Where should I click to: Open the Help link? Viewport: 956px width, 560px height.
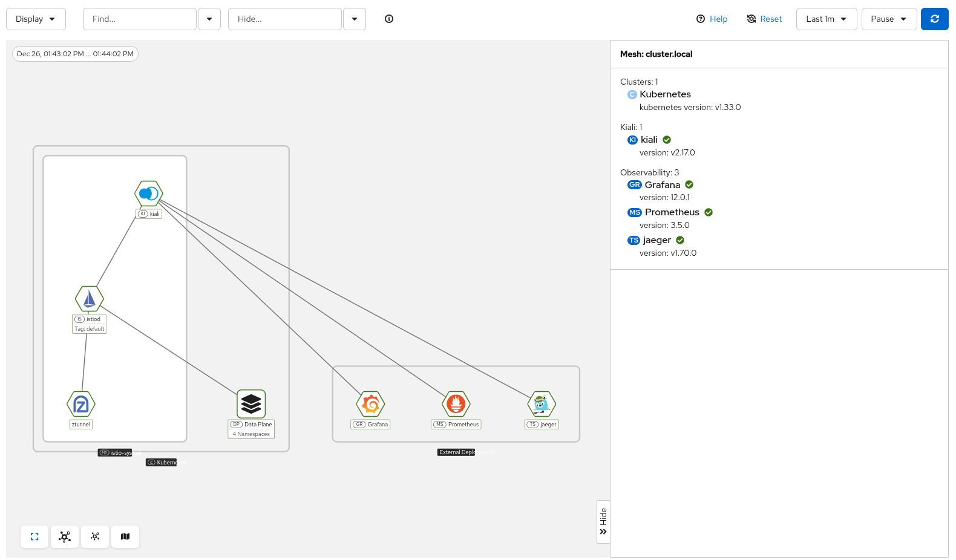pos(712,19)
